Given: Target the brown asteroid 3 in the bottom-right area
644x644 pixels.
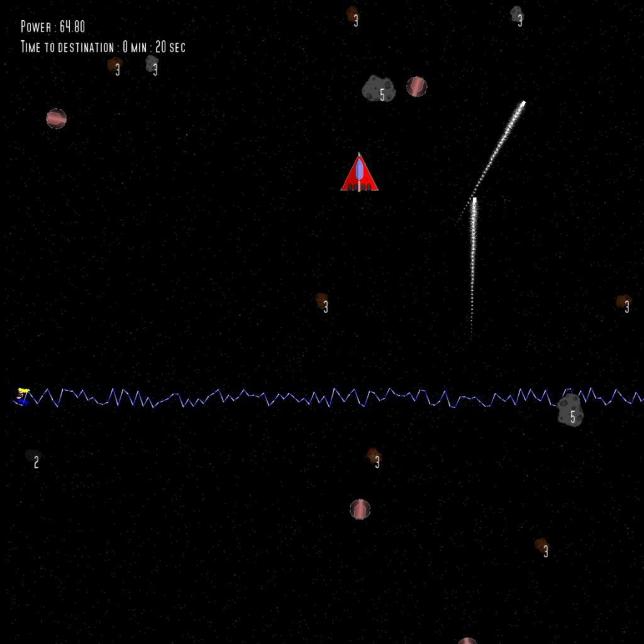Looking at the screenshot, I should pyautogui.click(x=542, y=546).
